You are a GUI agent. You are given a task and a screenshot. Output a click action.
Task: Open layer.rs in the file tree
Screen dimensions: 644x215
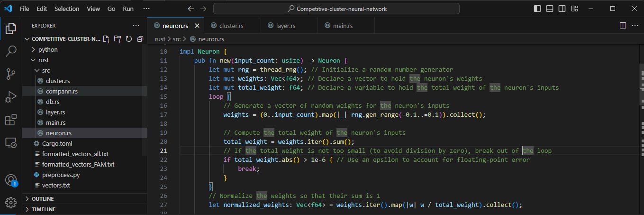pos(85,112)
